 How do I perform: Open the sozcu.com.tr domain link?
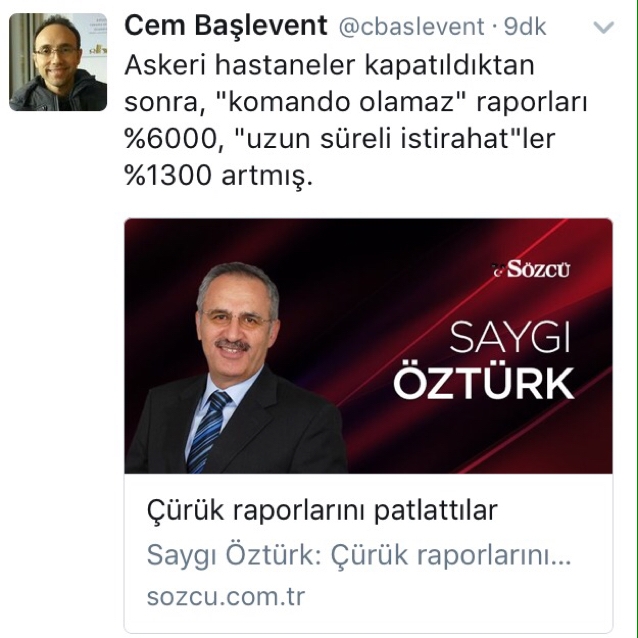tap(226, 597)
